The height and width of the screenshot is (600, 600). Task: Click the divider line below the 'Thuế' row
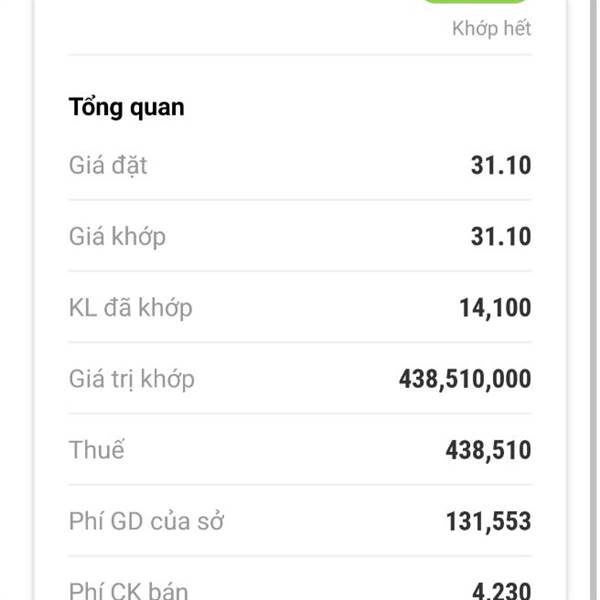[300, 485]
